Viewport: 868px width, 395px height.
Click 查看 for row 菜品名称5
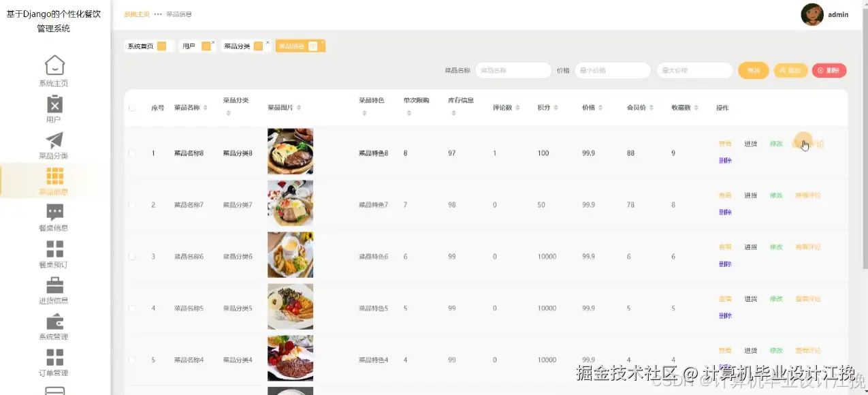[725, 299]
